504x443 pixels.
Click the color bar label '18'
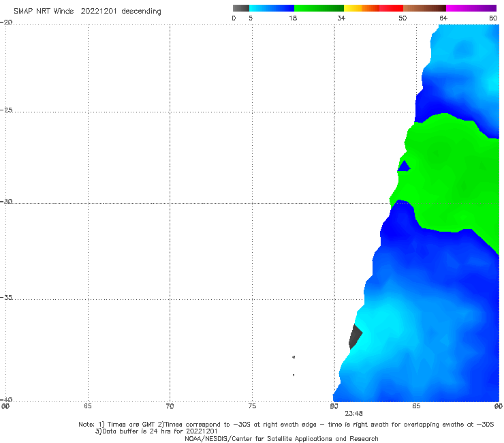pos(293,18)
